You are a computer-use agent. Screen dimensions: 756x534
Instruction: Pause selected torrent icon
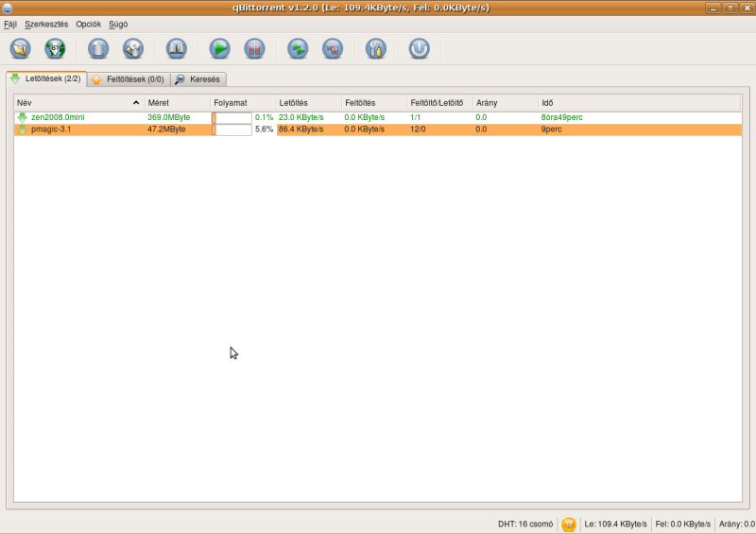click(x=254, y=49)
